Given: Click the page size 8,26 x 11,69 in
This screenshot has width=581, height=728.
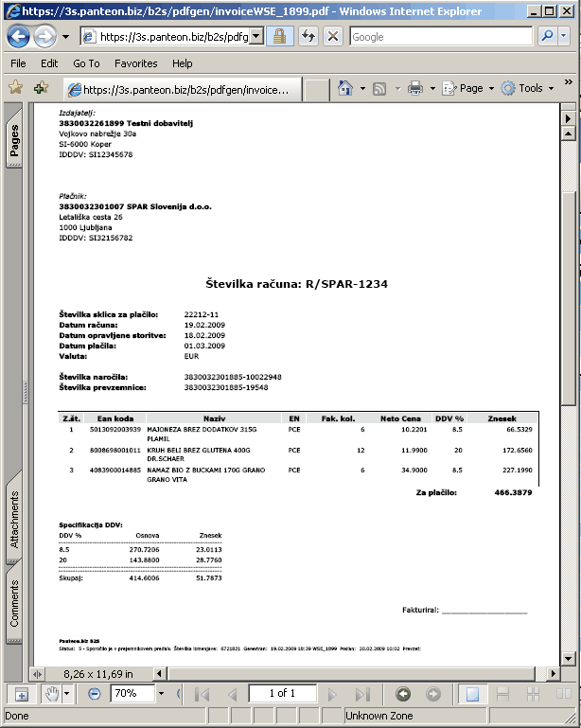Looking at the screenshot, I should pos(97,674).
